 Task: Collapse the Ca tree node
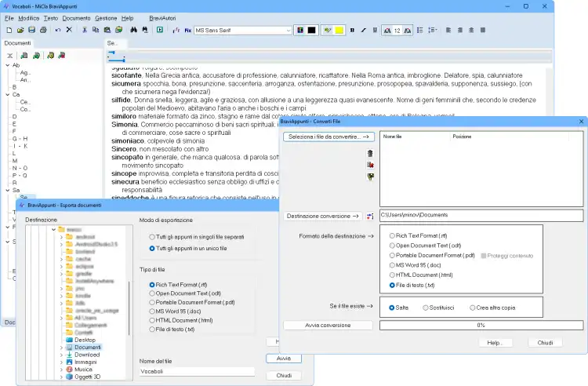pyautogui.click(x=8, y=94)
